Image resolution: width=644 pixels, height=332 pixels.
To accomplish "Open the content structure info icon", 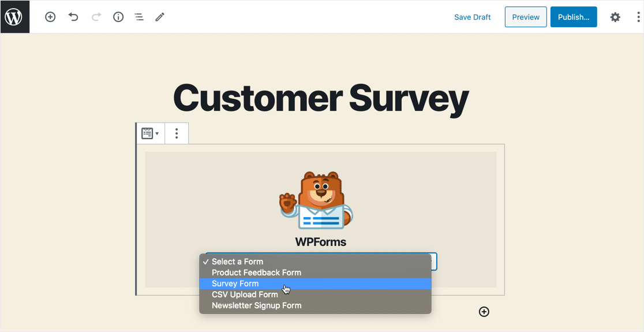I will coord(118,17).
